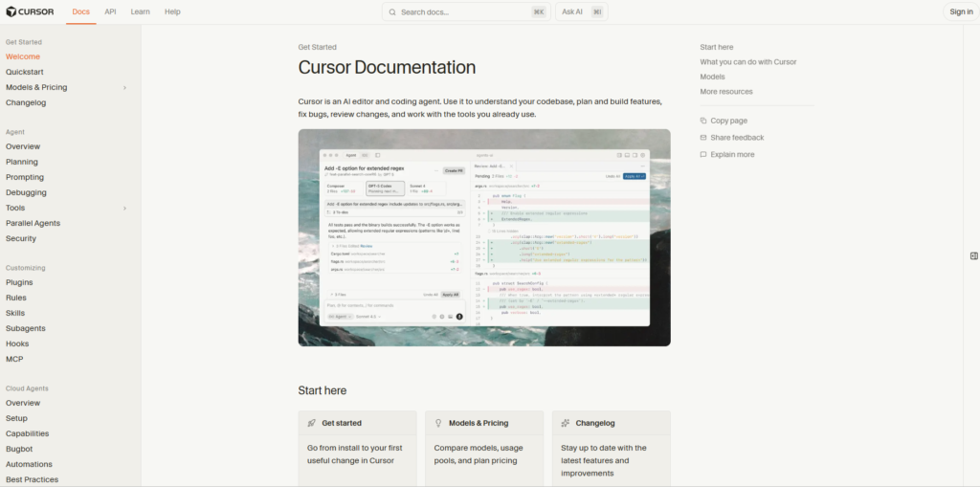980x487 pixels.
Task: Click the Cursor logo in header
Action: (x=30, y=11)
